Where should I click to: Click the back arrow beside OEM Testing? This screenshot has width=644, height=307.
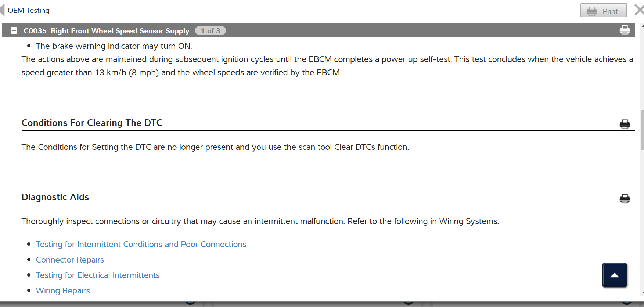coord(3,10)
